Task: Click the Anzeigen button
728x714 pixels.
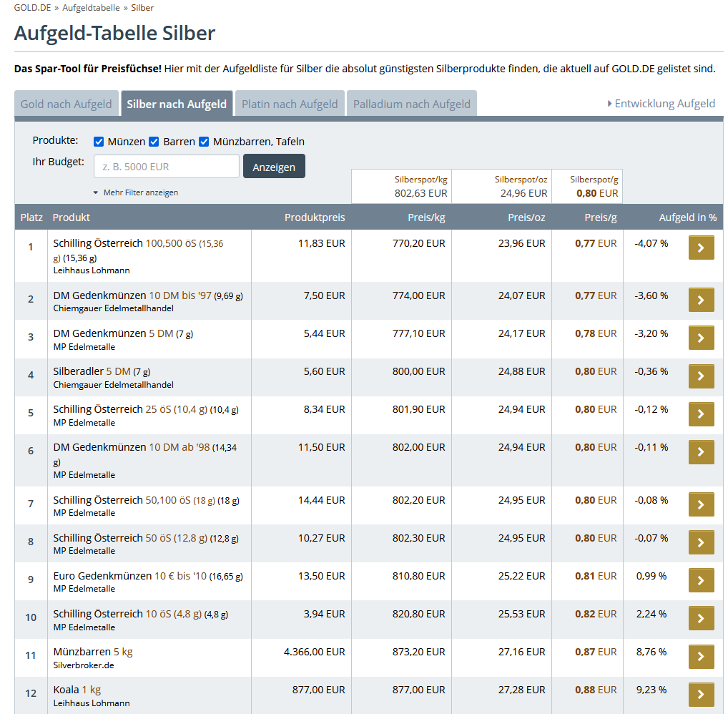Action: tap(274, 166)
